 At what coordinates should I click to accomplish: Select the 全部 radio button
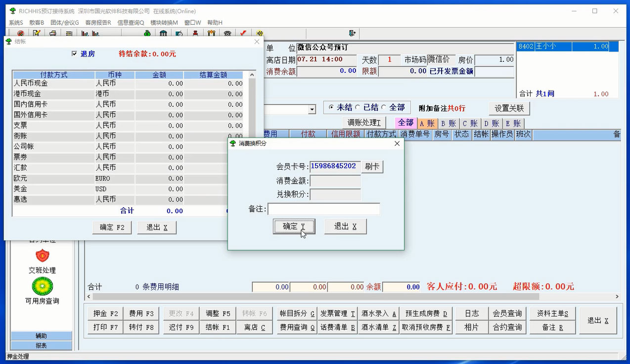(384, 108)
